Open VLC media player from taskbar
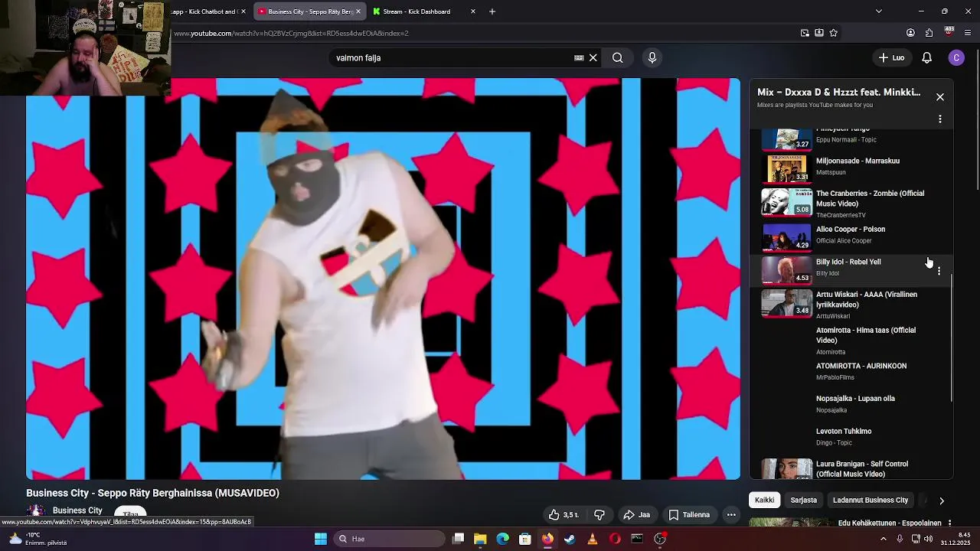980x551 pixels. coord(592,539)
